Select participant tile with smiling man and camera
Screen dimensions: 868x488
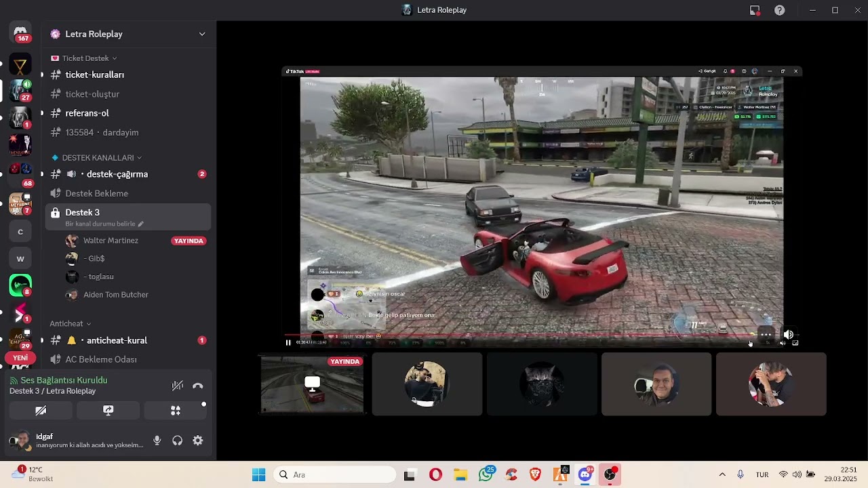point(656,384)
